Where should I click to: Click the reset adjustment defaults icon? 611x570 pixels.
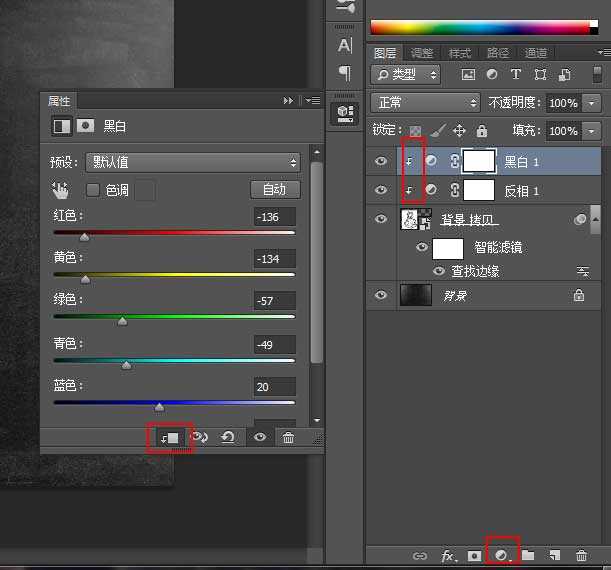228,438
